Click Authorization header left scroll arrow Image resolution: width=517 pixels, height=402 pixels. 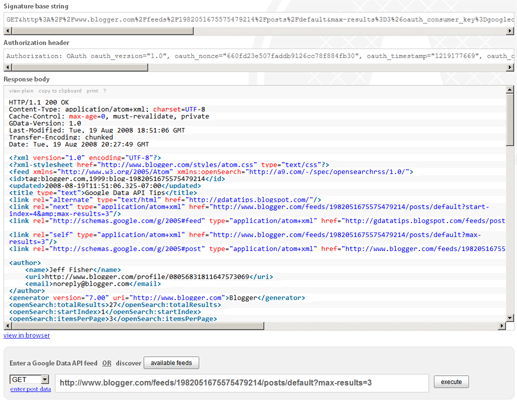coord(8,67)
